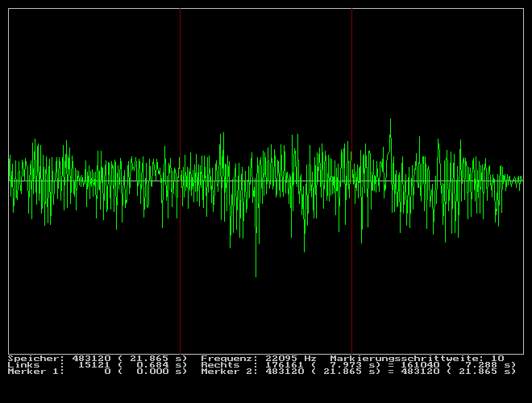
Task: Click the deepest negative waveform spike
Action: [256, 274]
